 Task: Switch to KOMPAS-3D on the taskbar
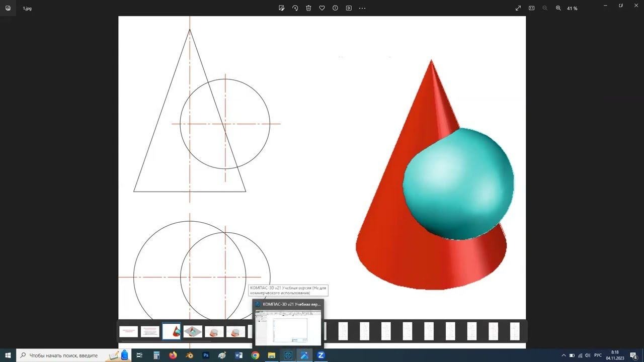(288, 355)
